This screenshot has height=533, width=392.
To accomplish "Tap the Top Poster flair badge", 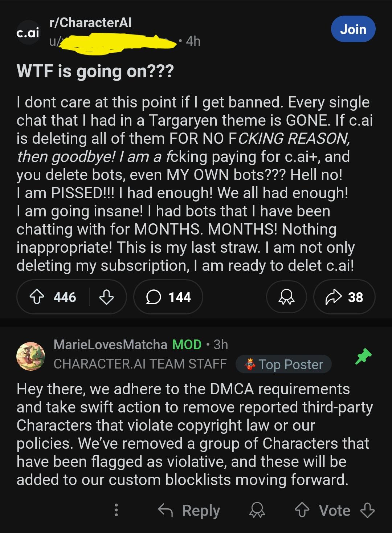I will point(283,364).
